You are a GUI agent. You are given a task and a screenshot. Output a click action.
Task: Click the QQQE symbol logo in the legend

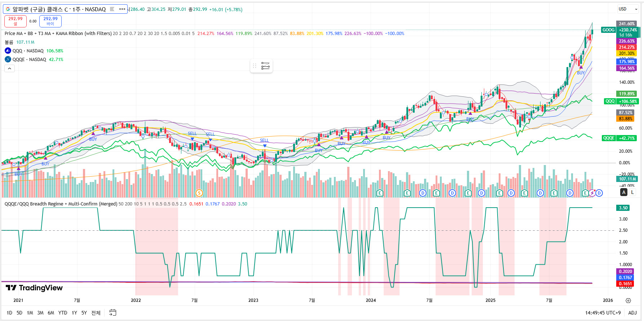pyautogui.click(x=8, y=59)
